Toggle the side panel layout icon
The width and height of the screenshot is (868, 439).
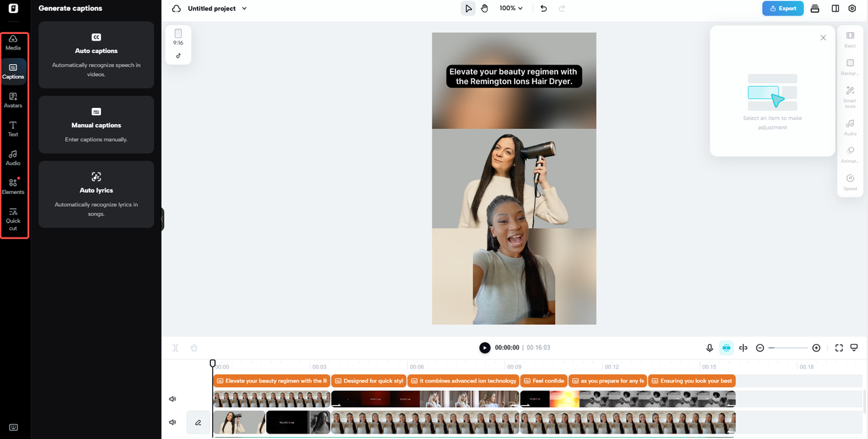(x=835, y=8)
